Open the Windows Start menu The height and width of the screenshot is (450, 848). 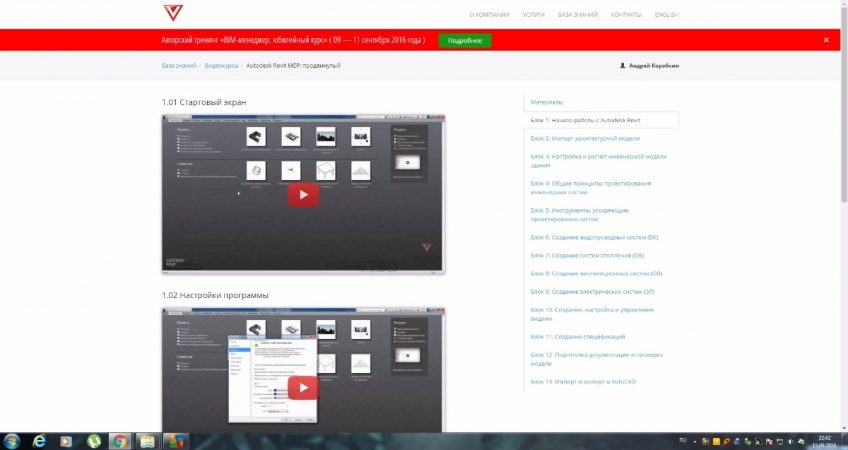pos(12,440)
